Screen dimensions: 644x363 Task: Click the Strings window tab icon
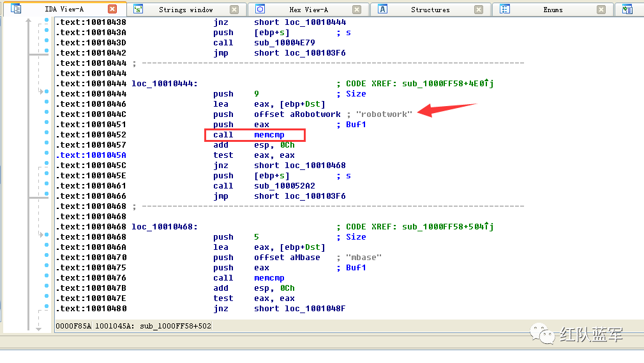[138, 9]
